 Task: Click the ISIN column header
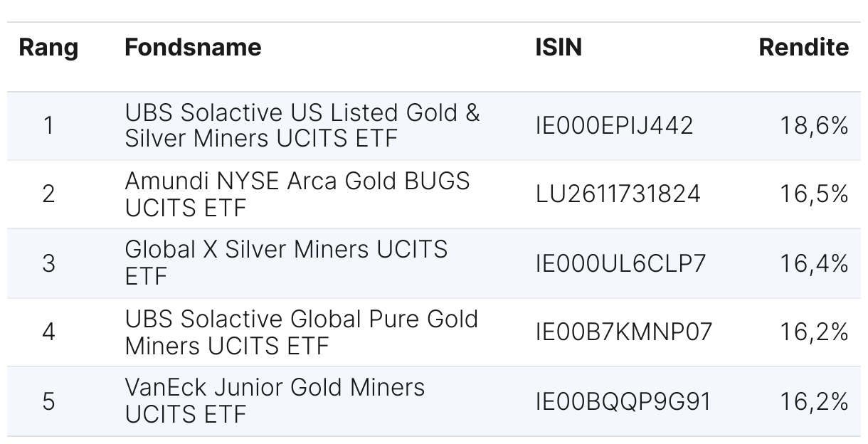point(558,48)
